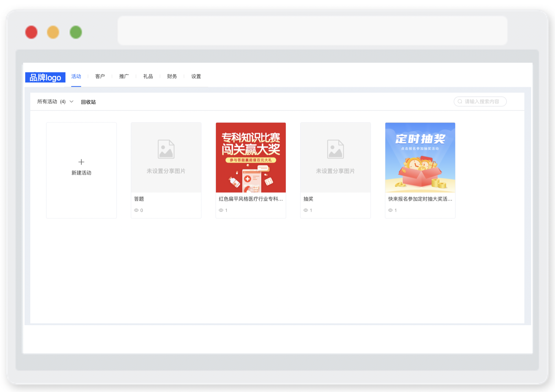Click the placeholder image icon on 抽奖 card
555x392 pixels.
pos(335,149)
